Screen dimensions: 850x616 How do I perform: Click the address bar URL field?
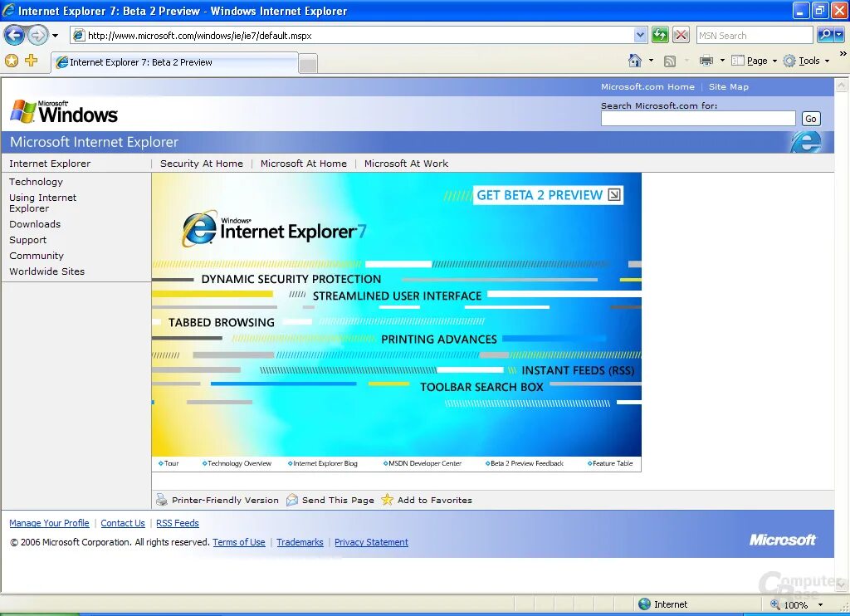tap(352, 36)
